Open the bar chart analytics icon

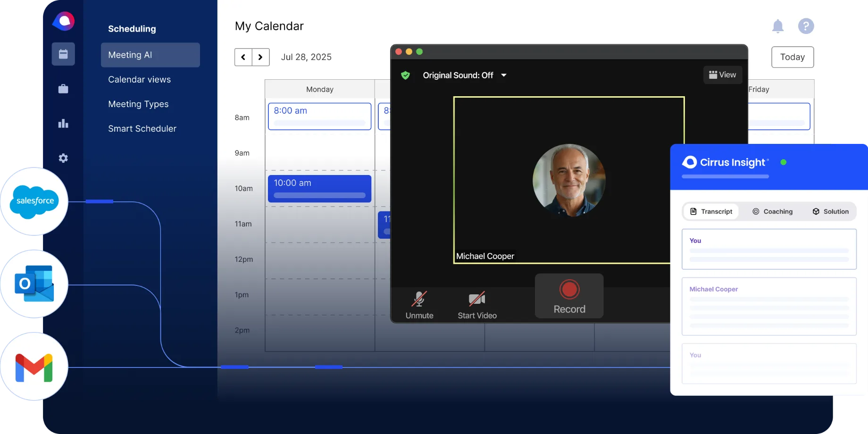tap(63, 124)
